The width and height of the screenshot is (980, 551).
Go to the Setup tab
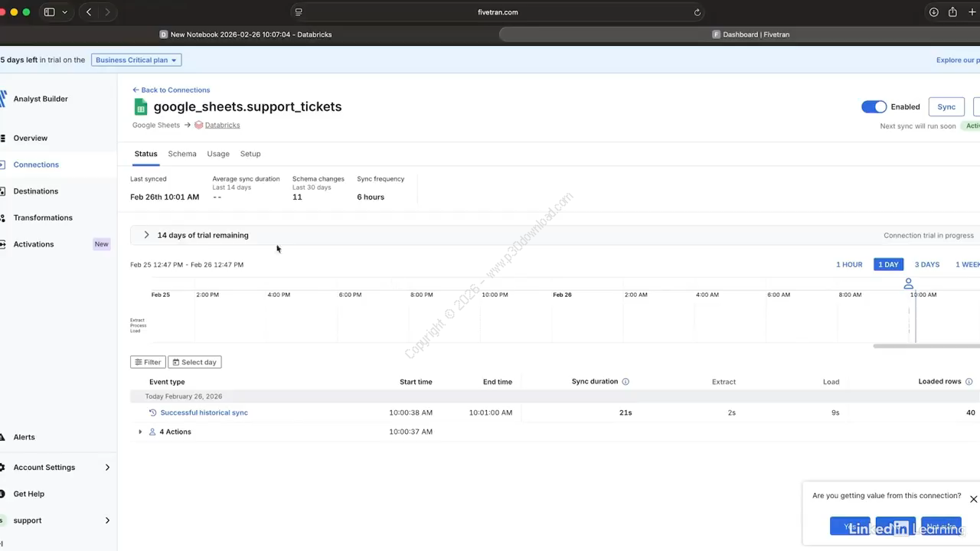250,154
